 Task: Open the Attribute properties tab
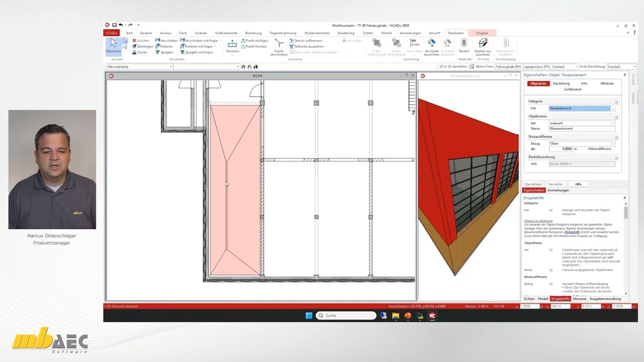[607, 83]
